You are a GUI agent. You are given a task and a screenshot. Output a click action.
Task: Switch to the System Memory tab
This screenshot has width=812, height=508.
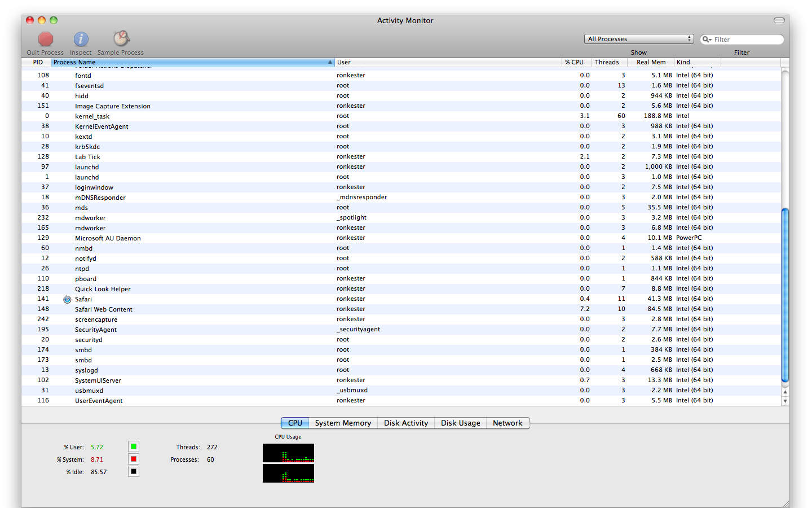[343, 423]
